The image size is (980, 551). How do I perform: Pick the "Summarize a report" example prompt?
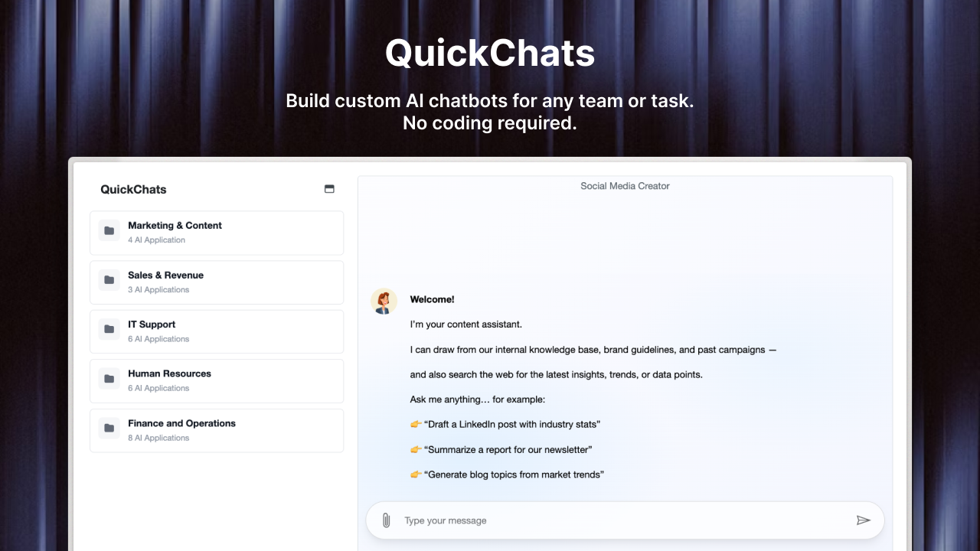(509, 450)
